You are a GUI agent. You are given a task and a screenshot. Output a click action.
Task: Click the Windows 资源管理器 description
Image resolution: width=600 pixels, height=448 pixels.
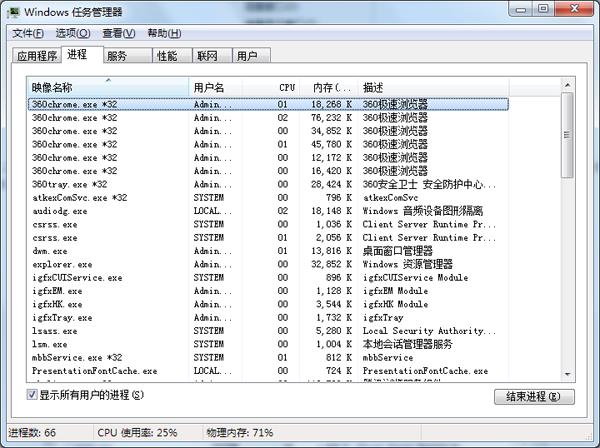click(x=407, y=264)
